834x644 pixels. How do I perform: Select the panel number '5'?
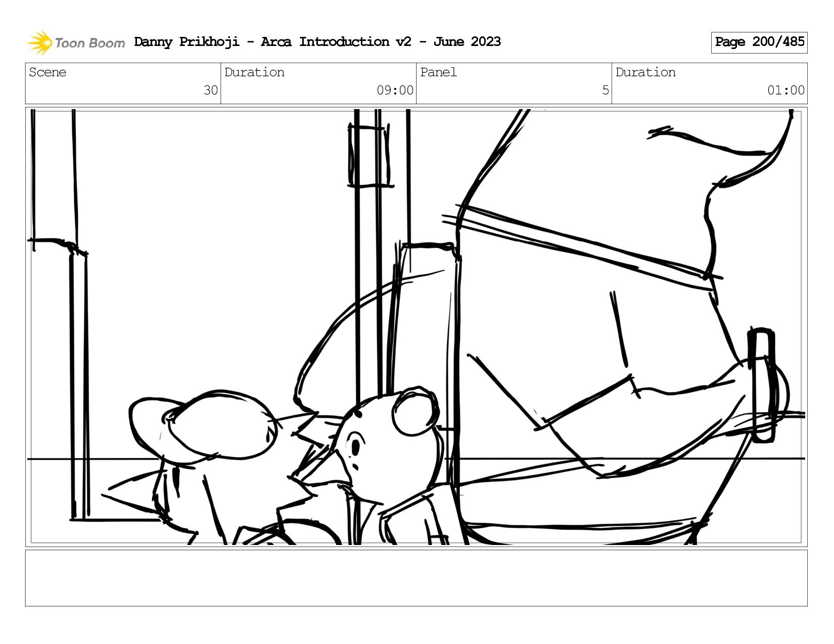pyautogui.click(x=605, y=90)
